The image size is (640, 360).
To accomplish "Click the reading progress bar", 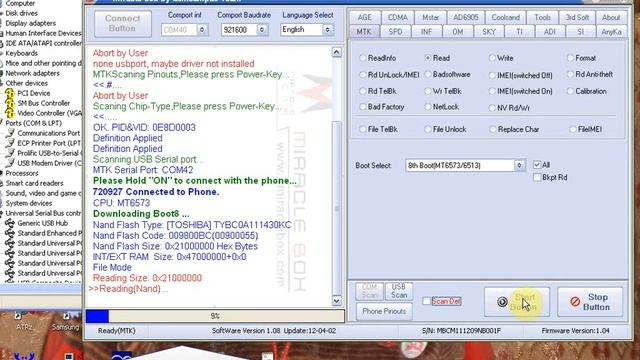I will click(x=215, y=316).
